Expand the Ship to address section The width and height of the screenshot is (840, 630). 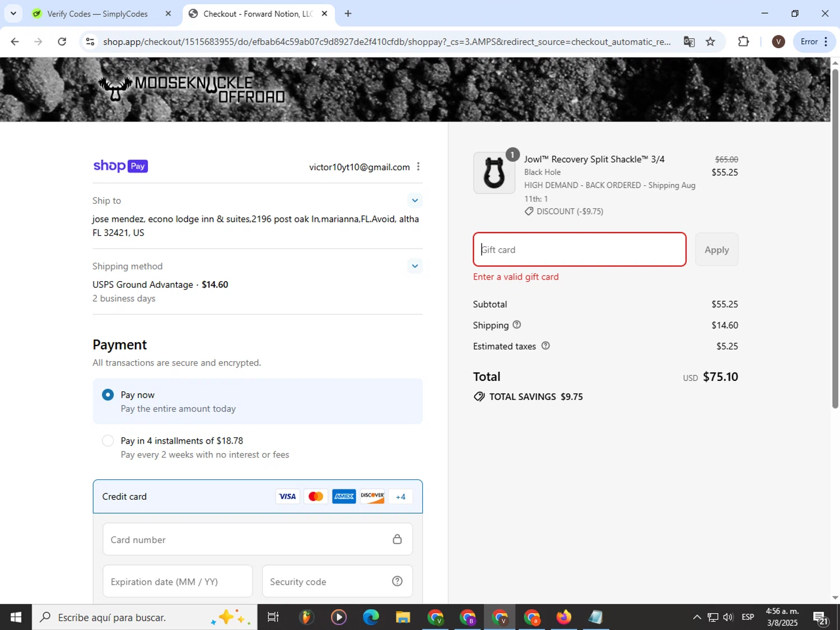(415, 200)
